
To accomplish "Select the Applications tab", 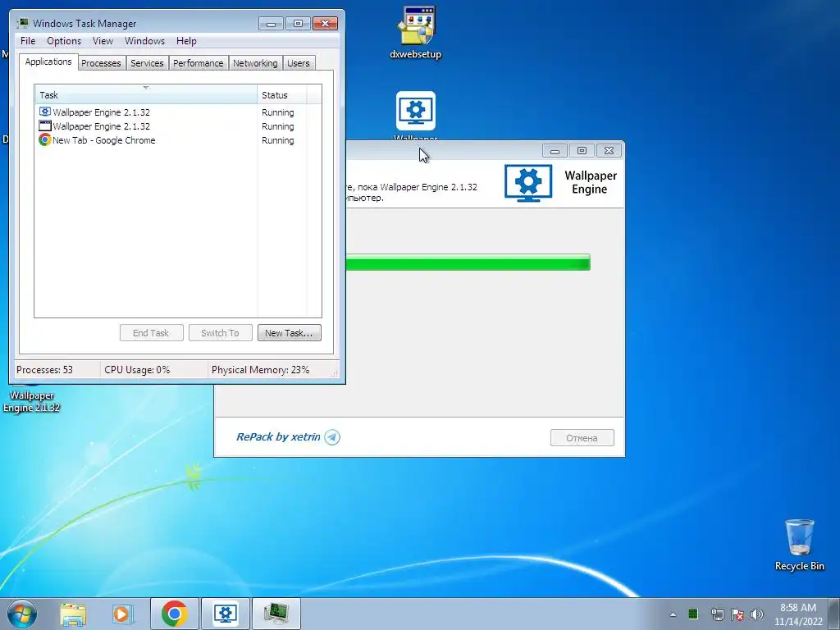I will point(48,62).
